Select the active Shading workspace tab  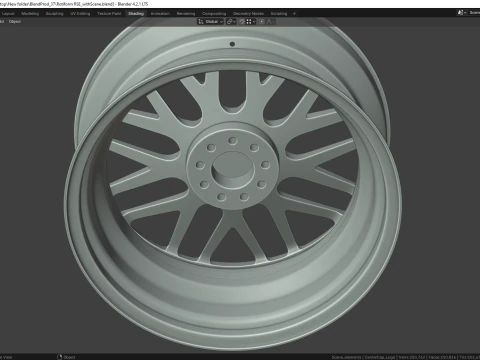136,14
